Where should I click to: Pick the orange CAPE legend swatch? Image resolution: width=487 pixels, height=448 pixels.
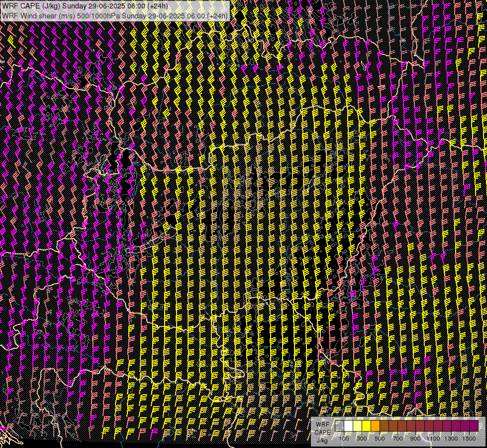pos(375,426)
